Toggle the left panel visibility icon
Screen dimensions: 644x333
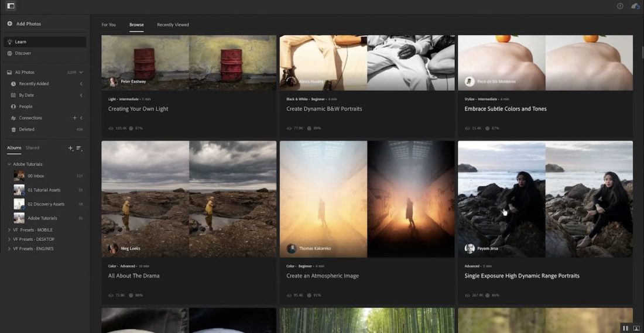[11, 6]
